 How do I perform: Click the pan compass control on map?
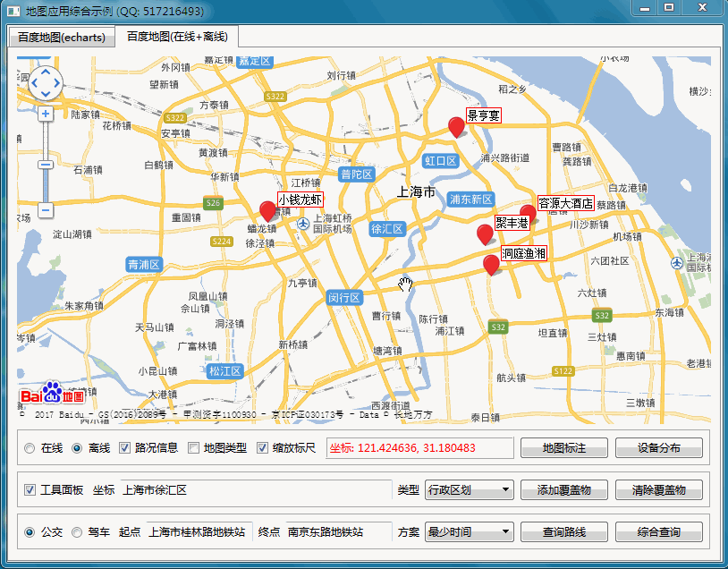46,83
